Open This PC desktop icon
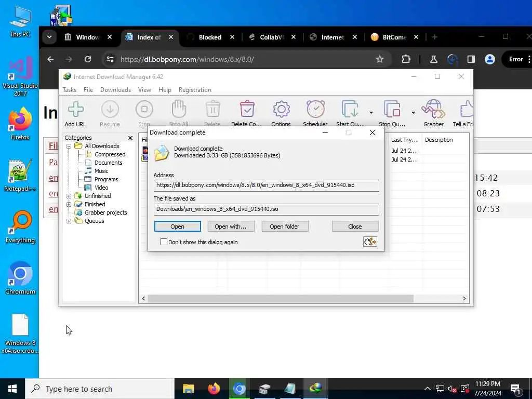The width and height of the screenshot is (532, 399). pos(20,21)
